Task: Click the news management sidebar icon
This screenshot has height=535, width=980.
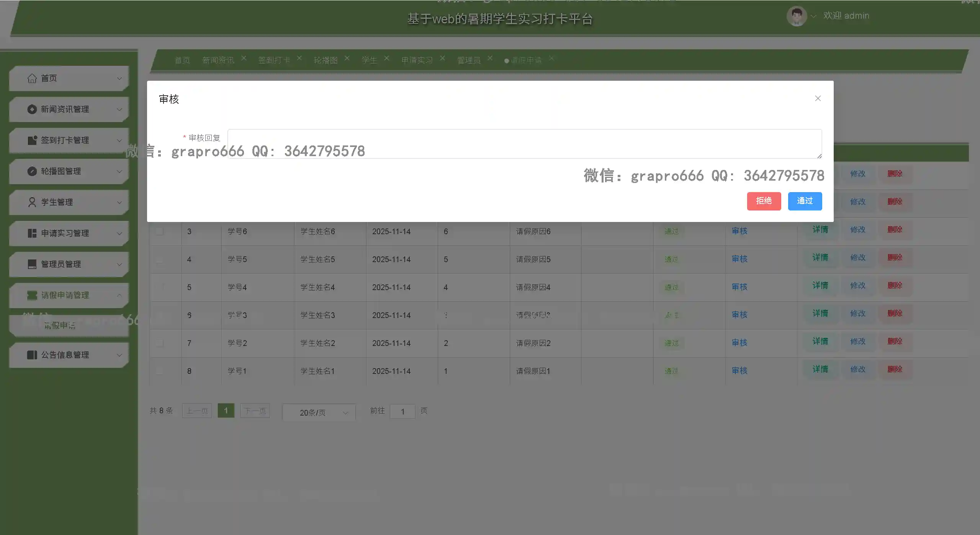Action: pyautogui.click(x=32, y=109)
